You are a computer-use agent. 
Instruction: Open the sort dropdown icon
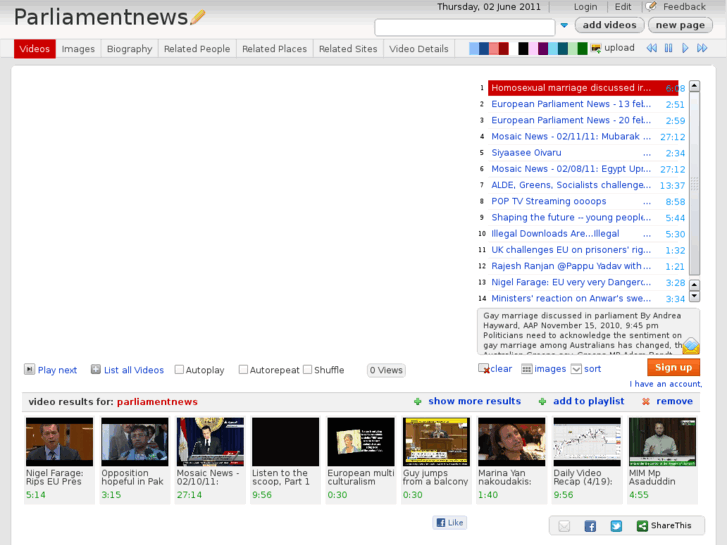pos(576,369)
